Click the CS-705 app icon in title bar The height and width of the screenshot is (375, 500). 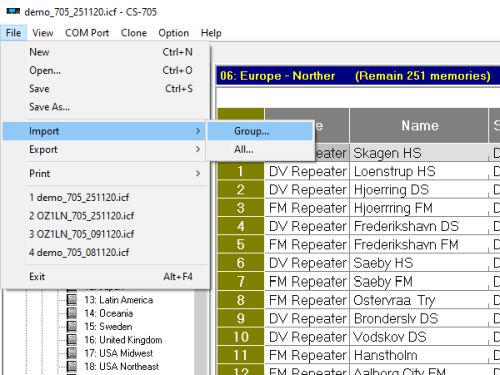click(13, 12)
